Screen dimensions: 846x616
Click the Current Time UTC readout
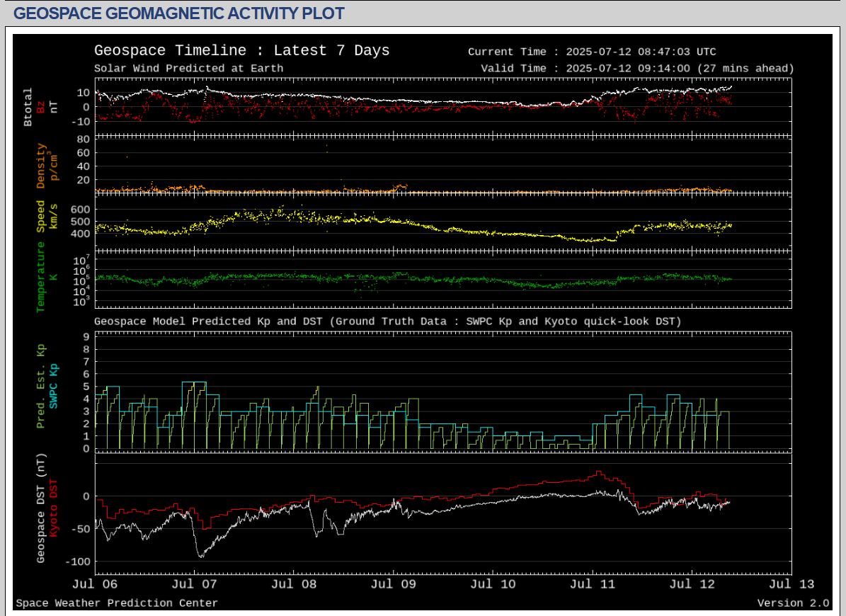pyautogui.click(x=592, y=52)
